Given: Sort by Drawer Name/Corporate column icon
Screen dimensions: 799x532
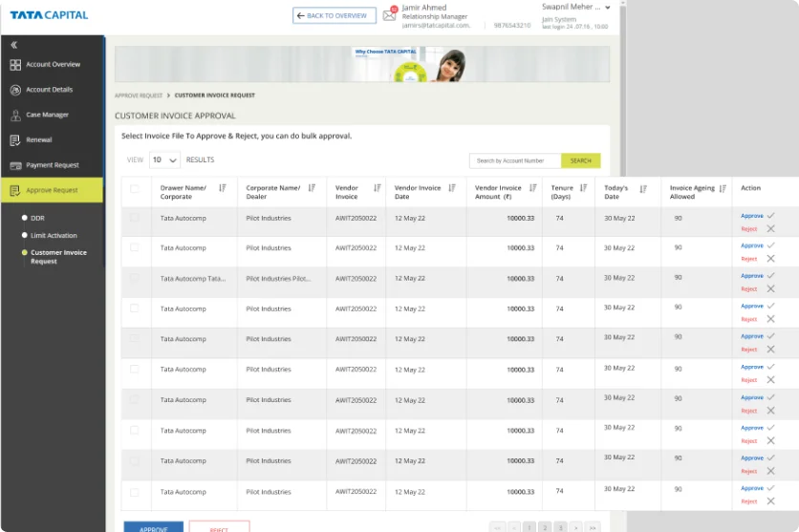Looking at the screenshot, I should tap(222, 188).
